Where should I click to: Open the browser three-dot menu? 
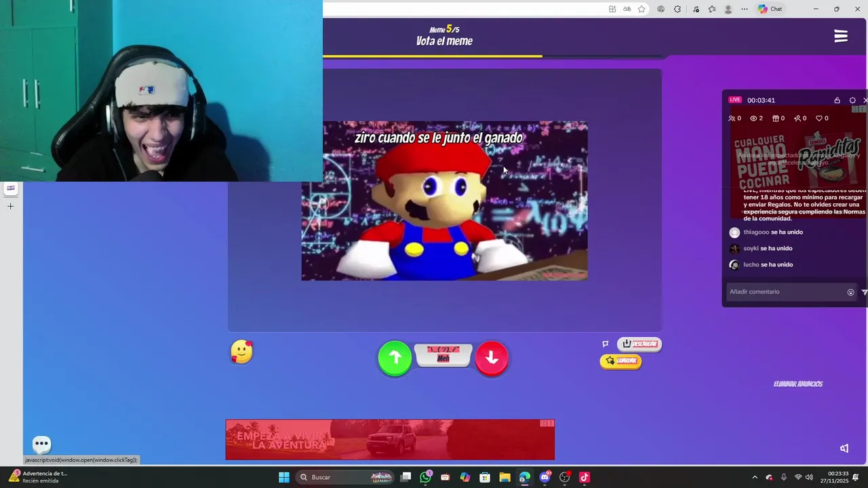[x=745, y=9]
